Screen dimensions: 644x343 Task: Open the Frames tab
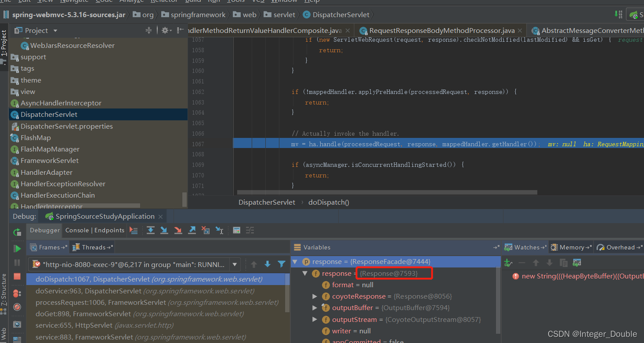(x=49, y=247)
